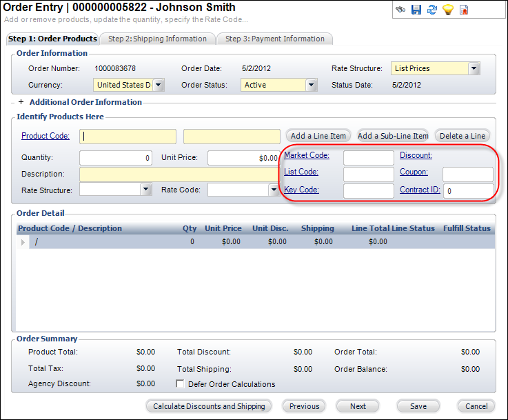
Task: Open the Rate Structure List Prices dropdown
Action: [474, 68]
